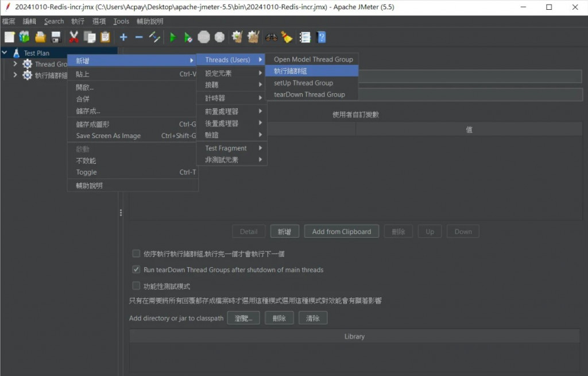Select 貼上 in context menu

133,74
